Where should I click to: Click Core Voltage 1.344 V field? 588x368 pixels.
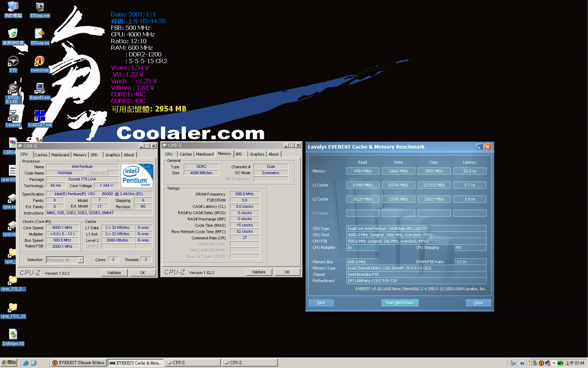pyautogui.click(x=106, y=186)
